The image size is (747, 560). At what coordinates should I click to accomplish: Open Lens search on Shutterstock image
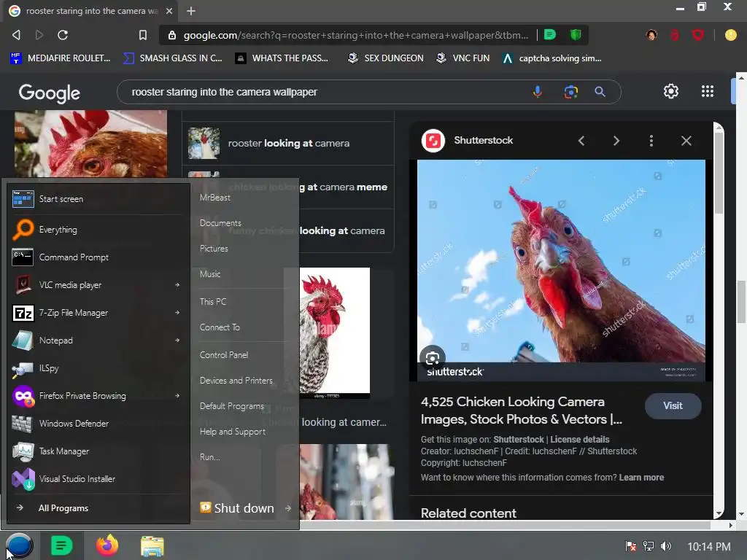click(433, 358)
